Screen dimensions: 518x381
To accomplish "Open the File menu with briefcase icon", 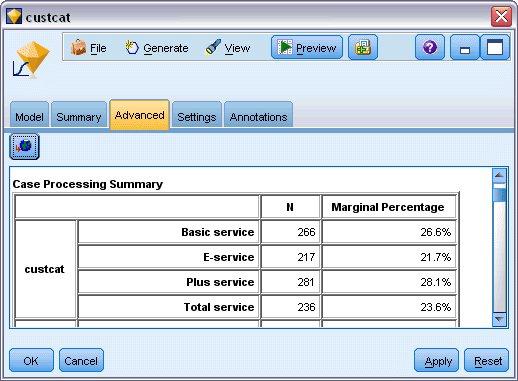I will pyautogui.click(x=89, y=48).
